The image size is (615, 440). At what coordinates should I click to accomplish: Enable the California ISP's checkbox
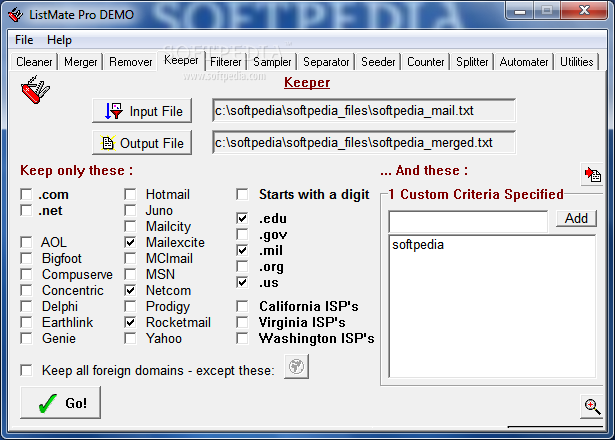pyautogui.click(x=242, y=306)
